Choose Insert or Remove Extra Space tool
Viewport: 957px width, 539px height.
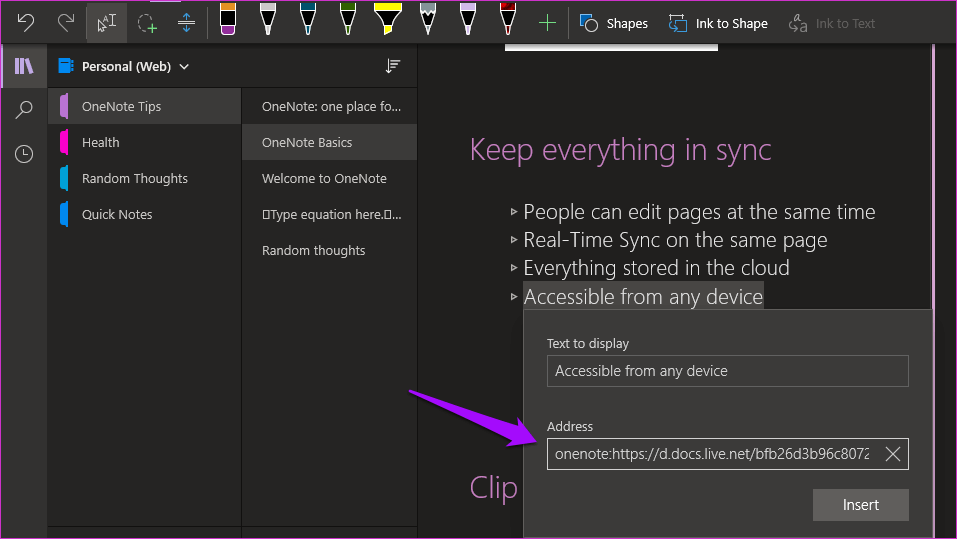click(186, 23)
